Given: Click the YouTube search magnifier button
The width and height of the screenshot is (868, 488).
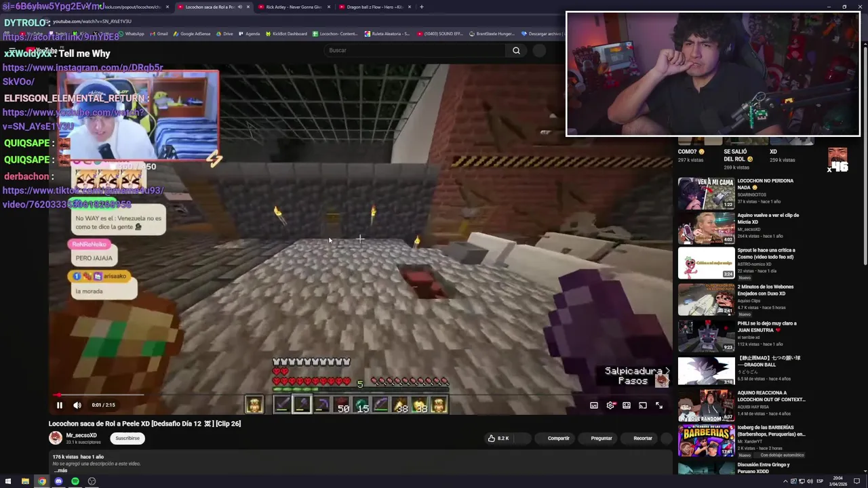Looking at the screenshot, I should tap(516, 50).
